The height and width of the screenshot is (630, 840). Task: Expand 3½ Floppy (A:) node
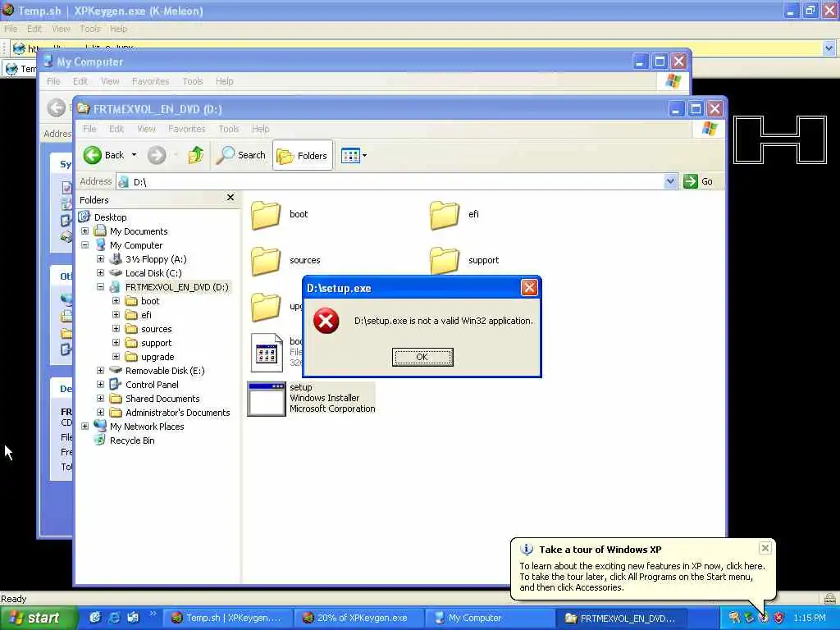coord(100,258)
